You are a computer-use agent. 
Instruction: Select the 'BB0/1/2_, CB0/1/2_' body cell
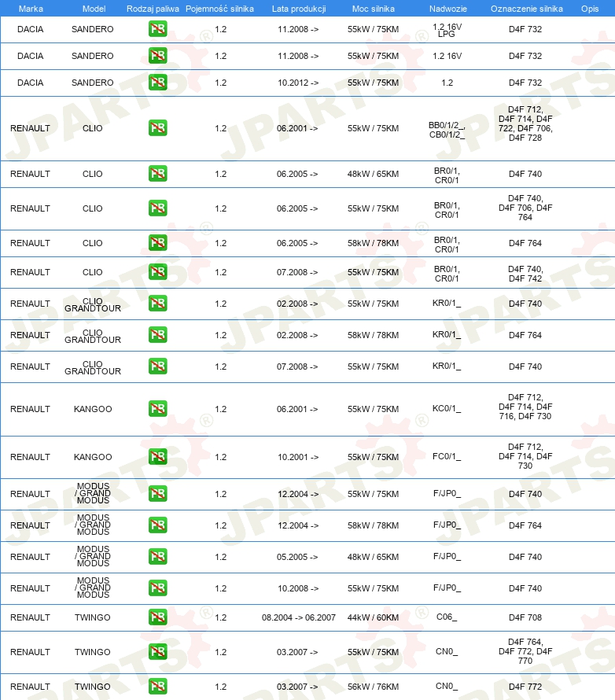(447, 130)
